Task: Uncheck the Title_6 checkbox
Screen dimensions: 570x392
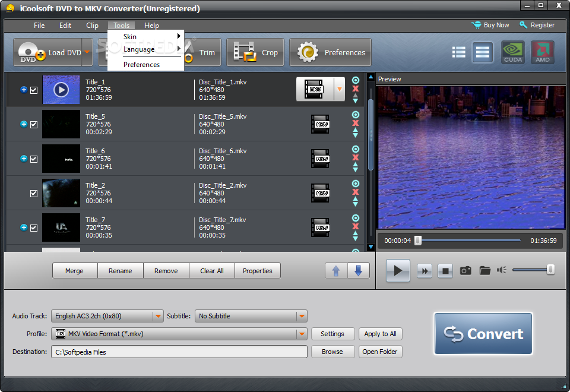Action: [x=34, y=159]
